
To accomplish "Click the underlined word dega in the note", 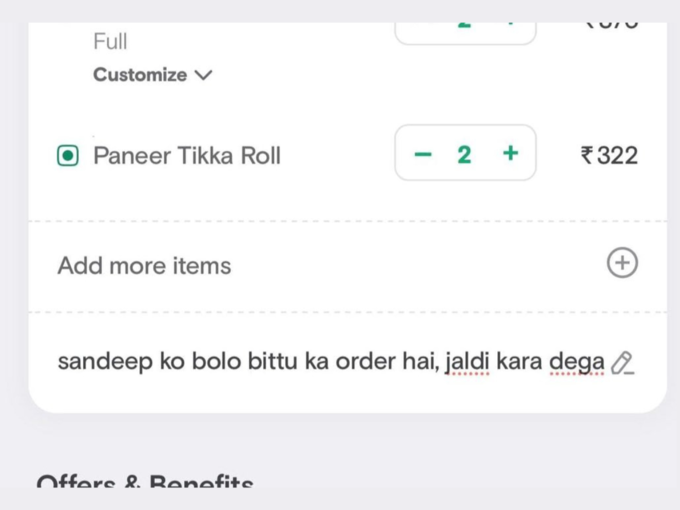I will click(577, 362).
